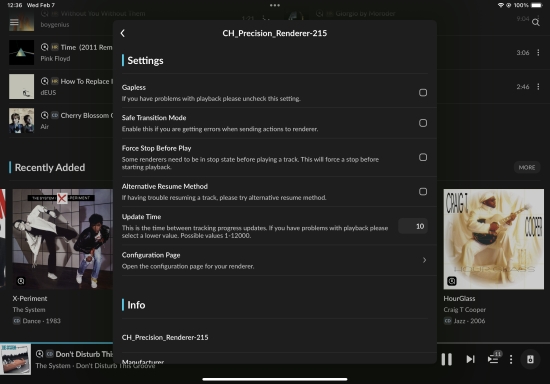This screenshot has width=550, height=384.
Task: Enable the Gapless checkbox
Action: pyautogui.click(x=423, y=93)
